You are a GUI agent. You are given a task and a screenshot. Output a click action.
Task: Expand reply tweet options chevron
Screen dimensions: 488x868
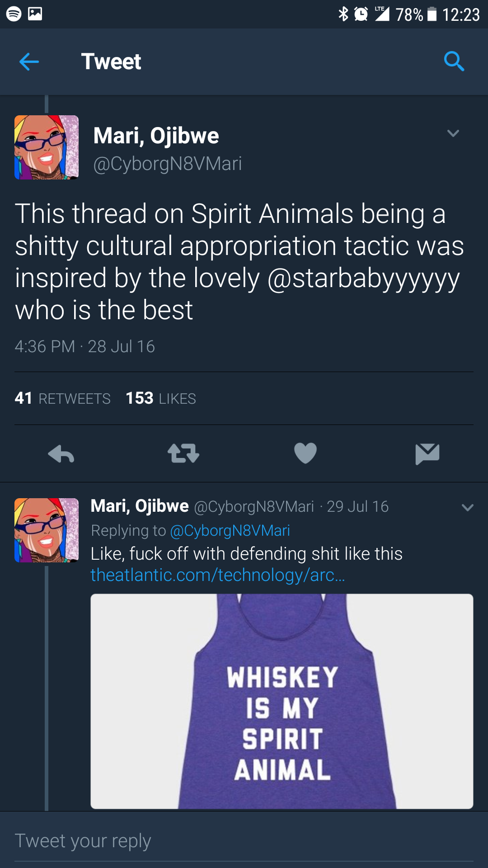coord(468,508)
